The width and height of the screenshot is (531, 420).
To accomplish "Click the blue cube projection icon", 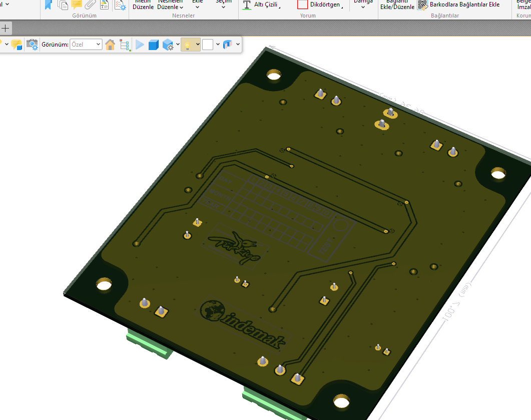I will click(x=154, y=45).
